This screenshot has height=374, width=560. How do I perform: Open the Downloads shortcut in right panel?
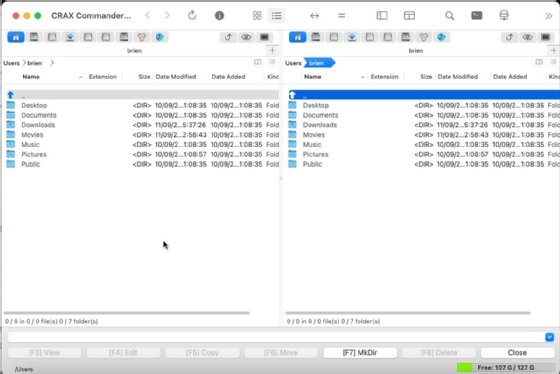pyautogui.click(x=351, y=37)
